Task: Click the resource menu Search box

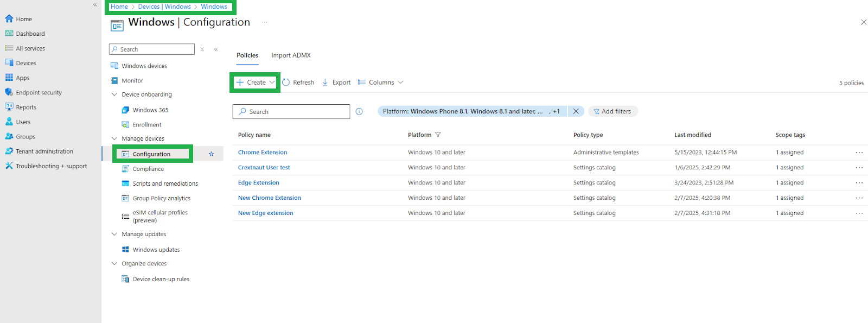Action: tap(152, 49)
